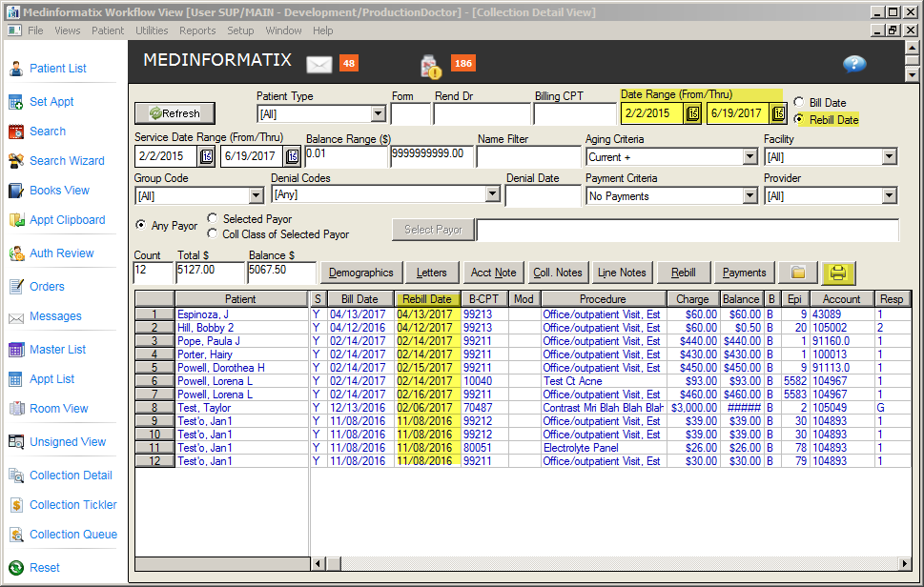
Task: Click the green Reset icon
Action: click(x=16, y=568)
